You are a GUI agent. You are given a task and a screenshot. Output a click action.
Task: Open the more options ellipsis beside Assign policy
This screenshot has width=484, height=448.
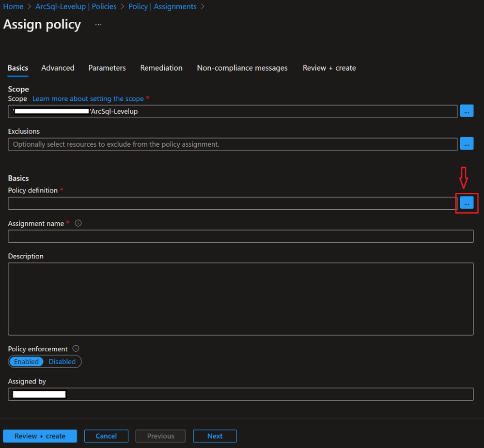[98, 25]
